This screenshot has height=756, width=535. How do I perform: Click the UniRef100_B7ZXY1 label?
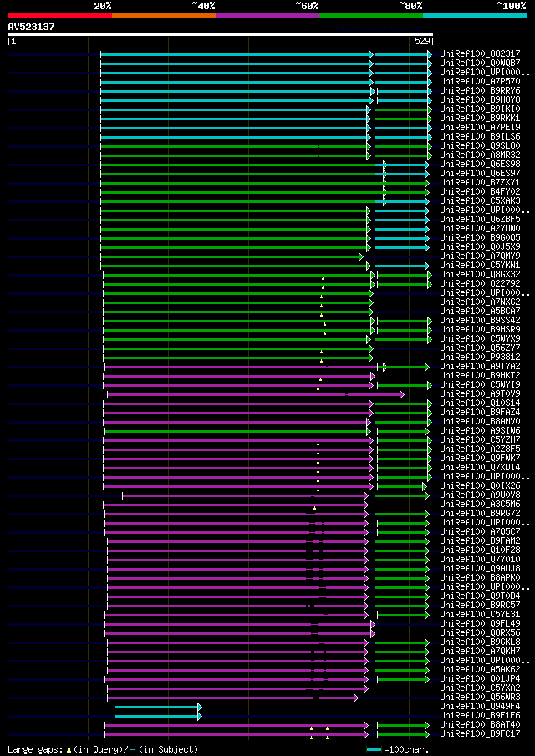pos(480,182)
